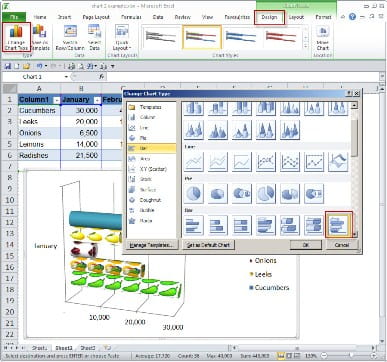Select Bar category in chart type list
Image resolution: width=387 pixels, height=362 pixels.
152,148
